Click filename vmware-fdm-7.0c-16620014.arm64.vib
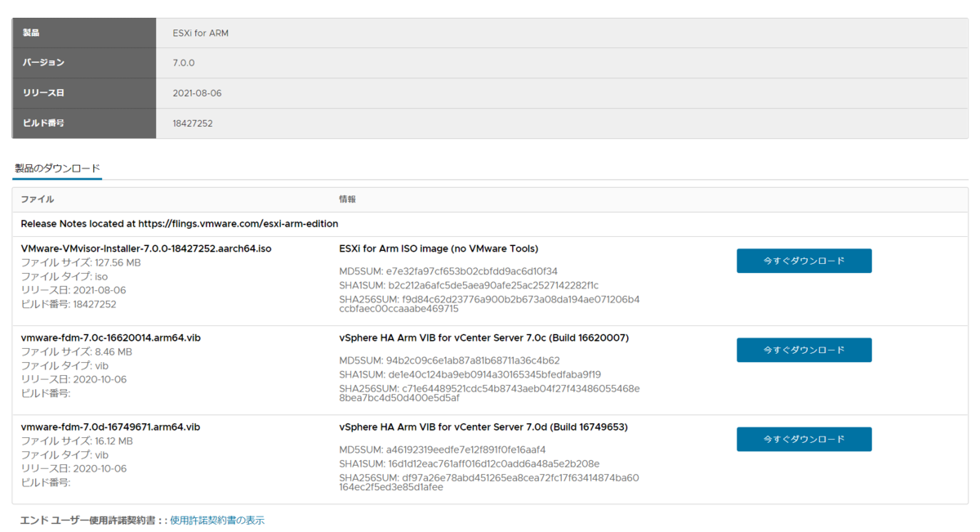980x532 pixels. (110, 338)
